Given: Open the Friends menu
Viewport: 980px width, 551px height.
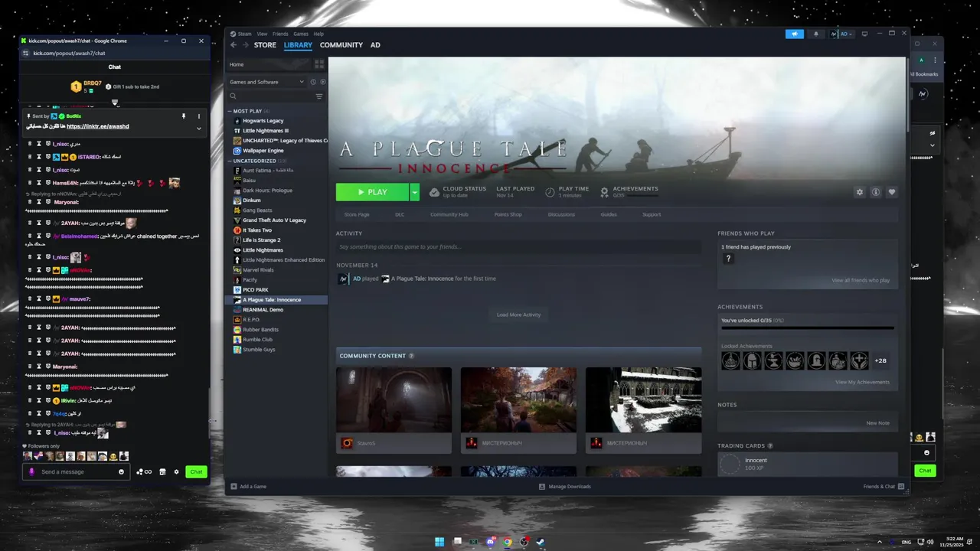Looking at the screenshot, I should pos(280,34).
